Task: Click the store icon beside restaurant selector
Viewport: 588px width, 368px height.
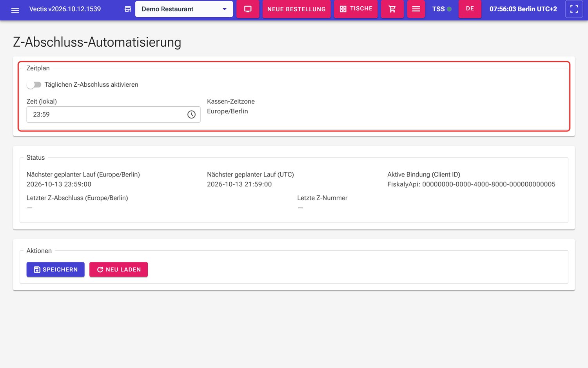Action: [128, 9]
